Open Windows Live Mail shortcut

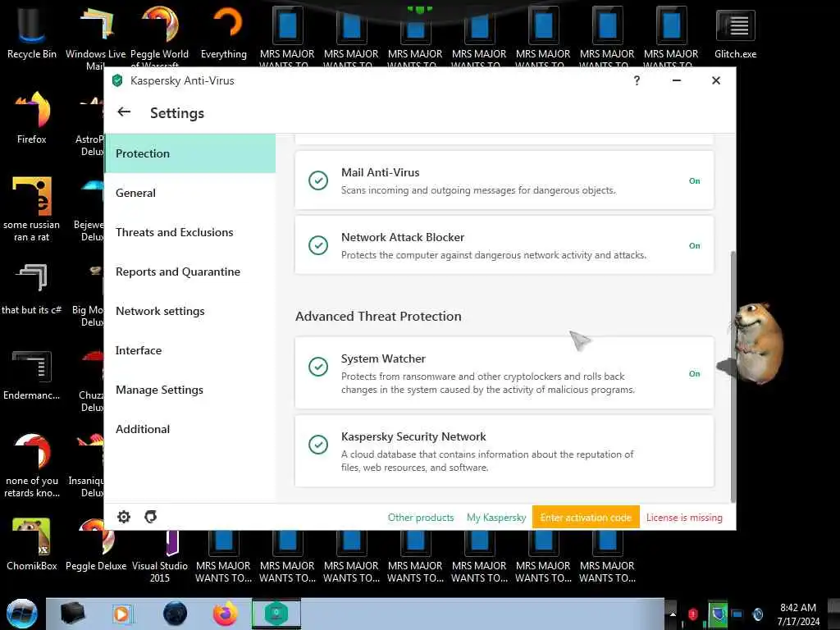tap(95, 33)
